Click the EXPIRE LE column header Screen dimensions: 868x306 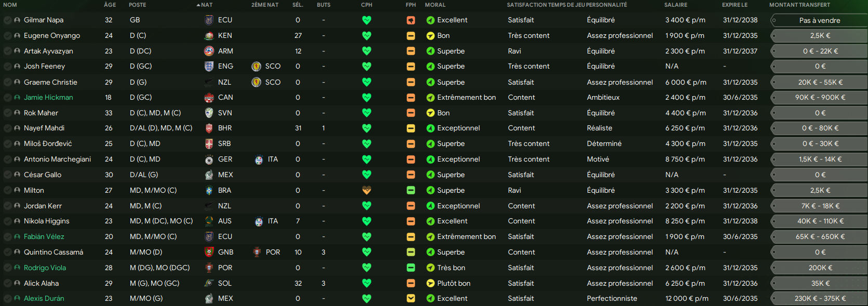(x=735, y=5)
